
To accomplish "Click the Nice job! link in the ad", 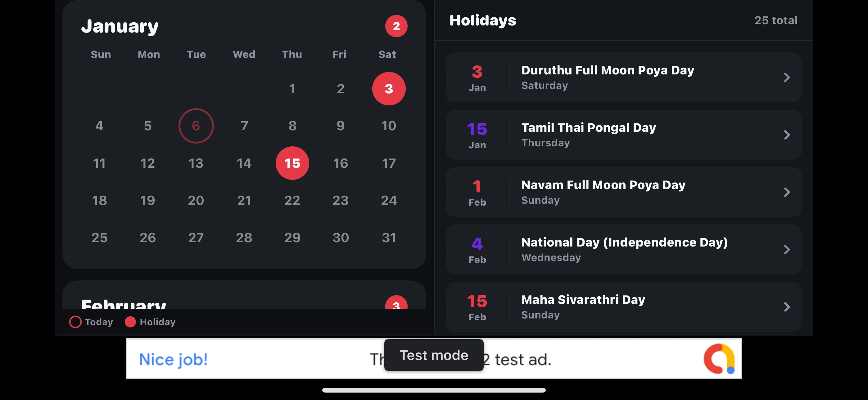I will [x=173, y=359].
